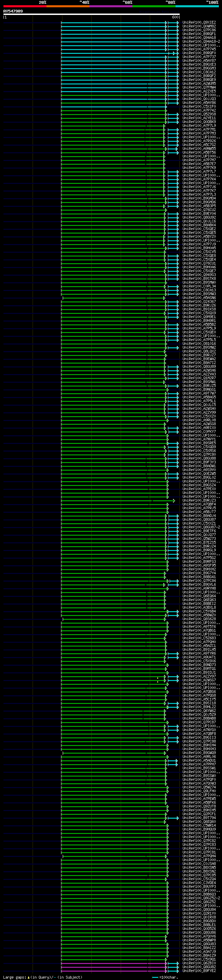
Task: Click the white query sequence ruler bar
Action: [92, 14]
